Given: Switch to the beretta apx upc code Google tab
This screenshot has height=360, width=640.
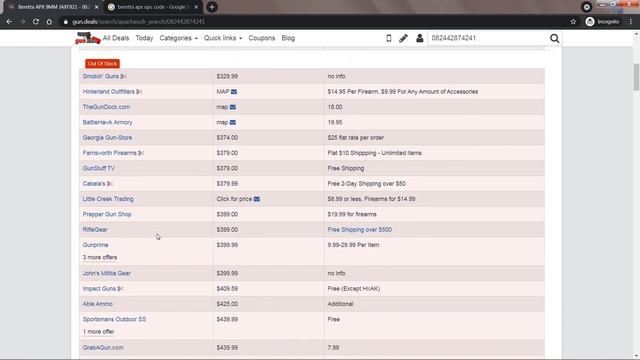Looking at the screenshot, I should coord(152,7).
